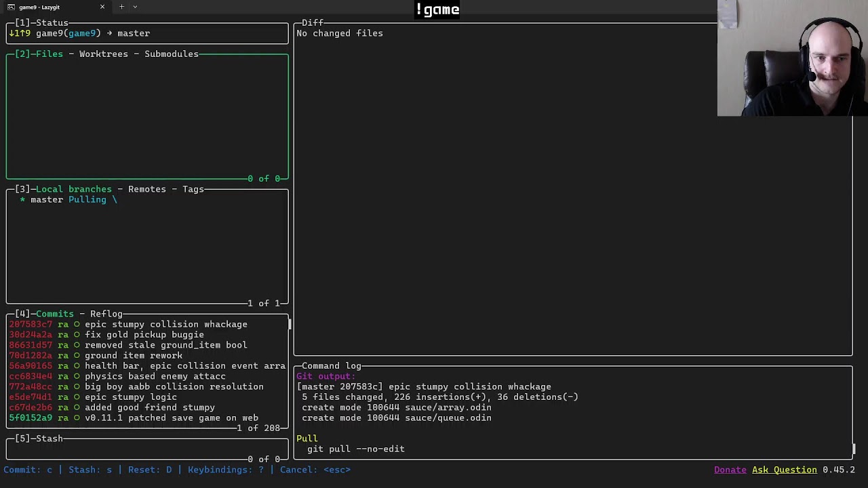Click the terminal icon on the Lazygit tab
The image size is (868, 488).
[11, 7]
